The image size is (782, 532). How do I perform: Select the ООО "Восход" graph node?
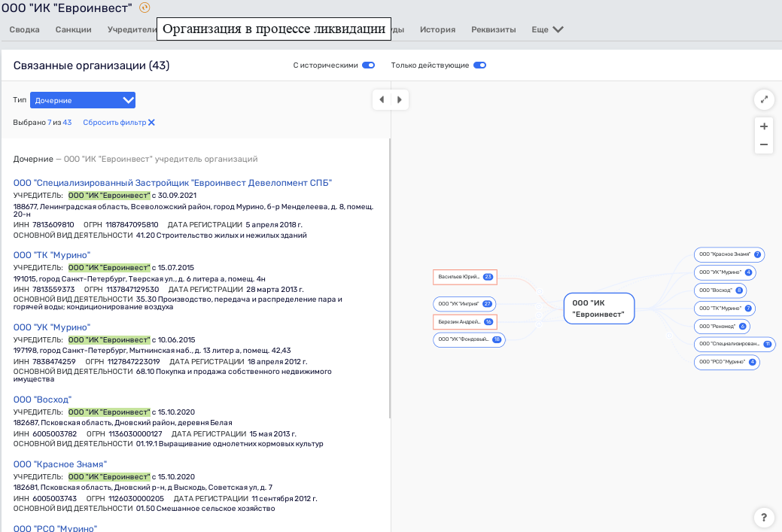[720, 290]
